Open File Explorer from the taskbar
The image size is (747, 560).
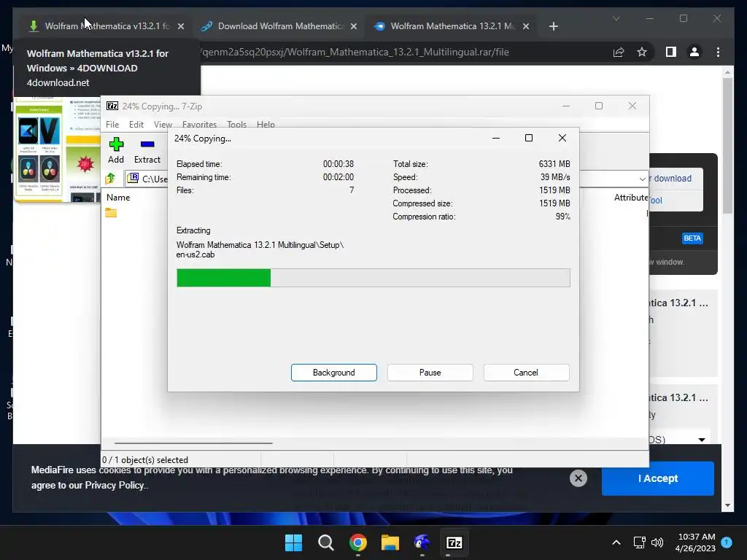point(390,542)
